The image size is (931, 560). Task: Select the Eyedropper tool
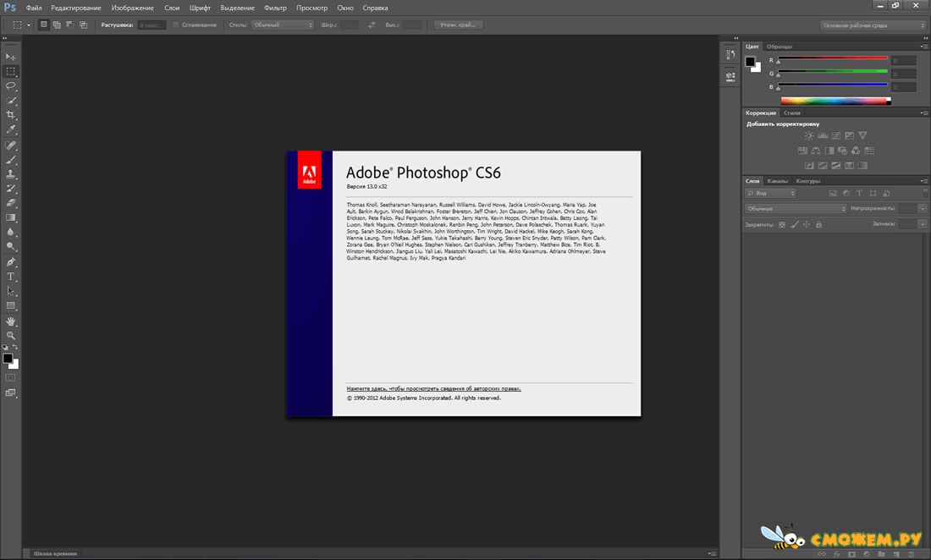point(11,129)
